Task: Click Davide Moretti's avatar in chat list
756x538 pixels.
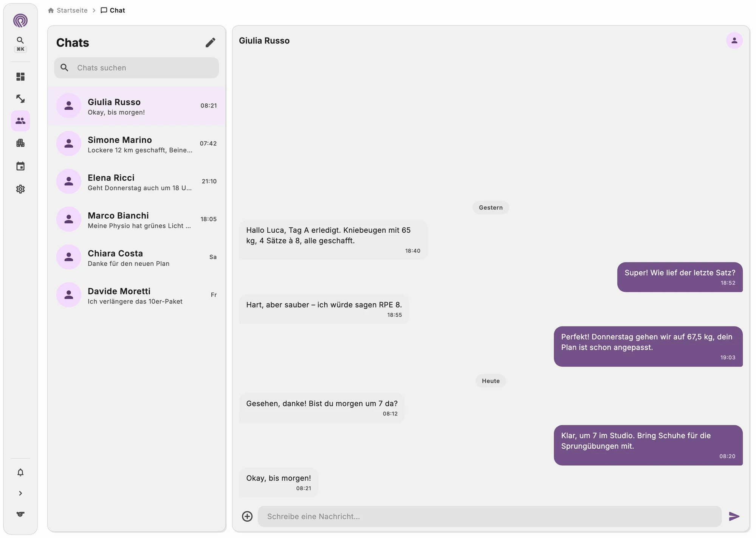Action: (69, 295)
